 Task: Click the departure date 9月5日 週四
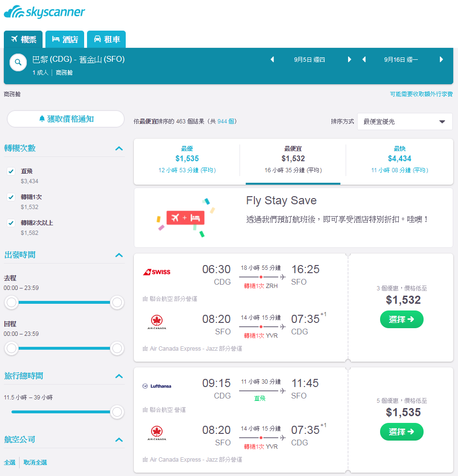click(309, 59)
